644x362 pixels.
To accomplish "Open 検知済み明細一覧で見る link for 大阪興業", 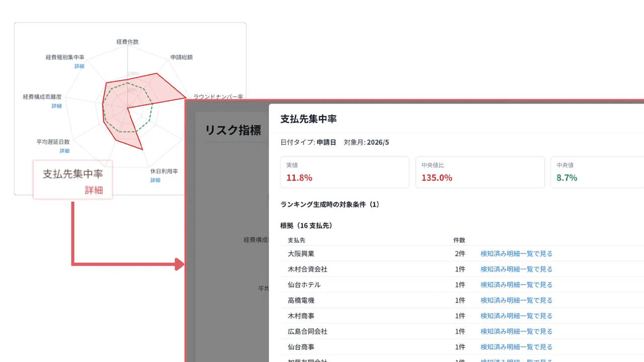I will [516, 254].
